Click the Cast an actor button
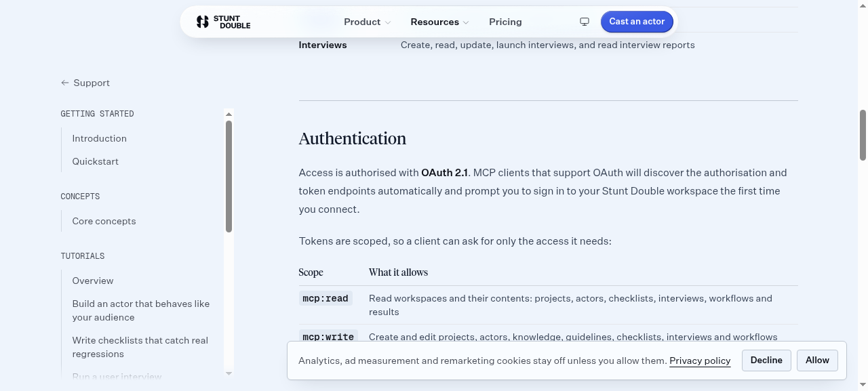The height and width of the screenshot is (391, 868). [637, 22]
